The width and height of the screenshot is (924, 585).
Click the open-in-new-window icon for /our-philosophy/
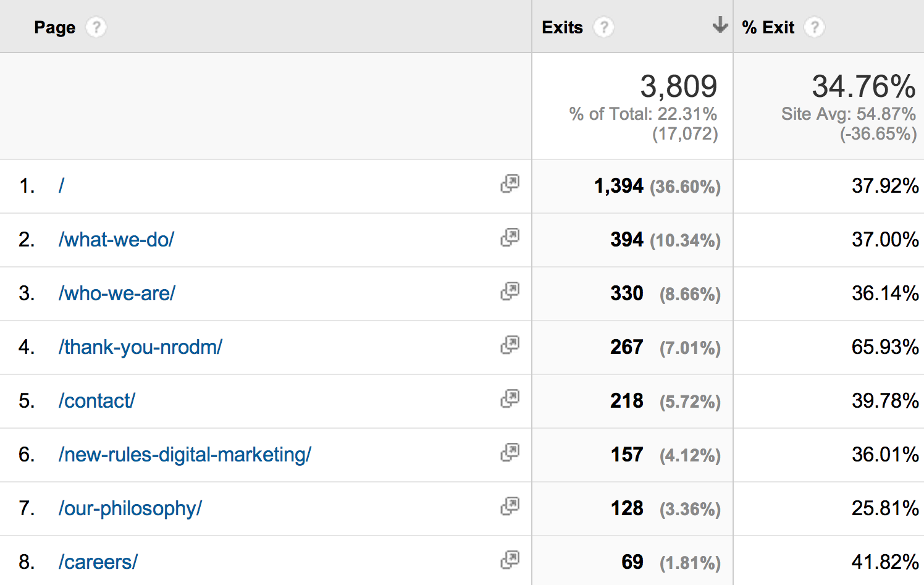coord(510,506)
